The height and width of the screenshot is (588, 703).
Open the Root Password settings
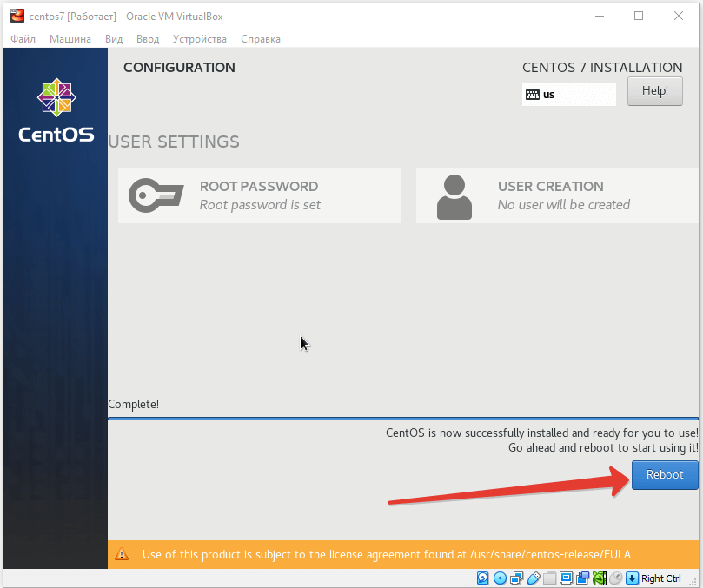point(259,195)
